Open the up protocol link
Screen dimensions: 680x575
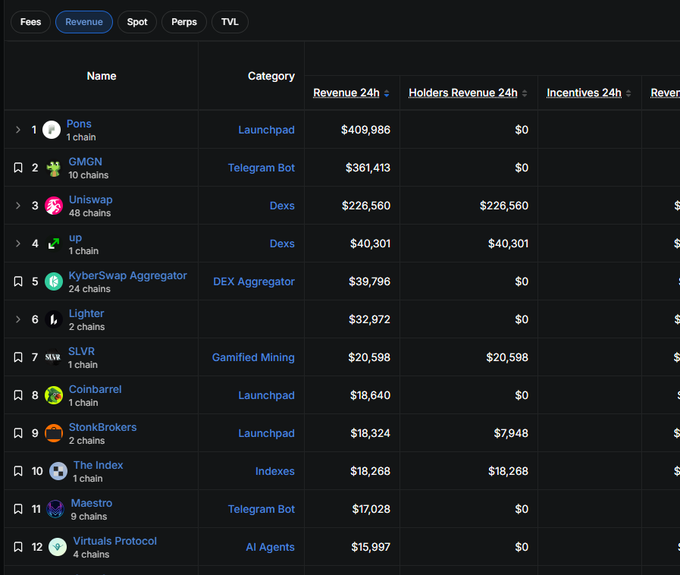[x=75, y=238]
